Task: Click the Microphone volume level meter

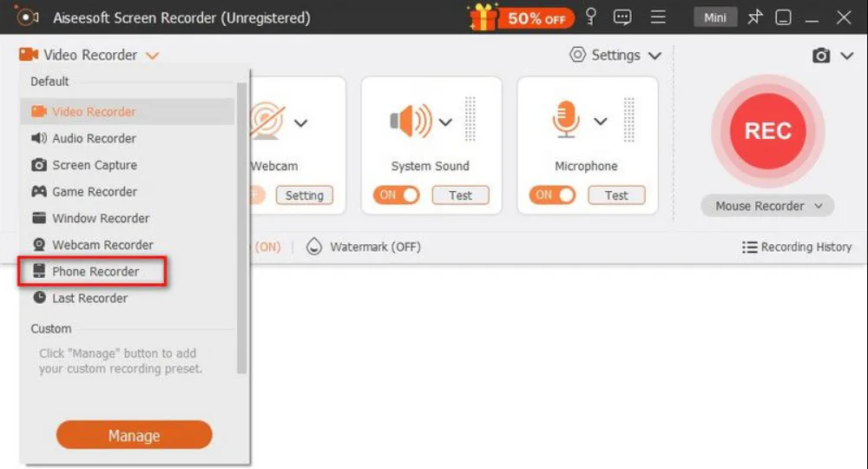Action: [x=628, y=120]
